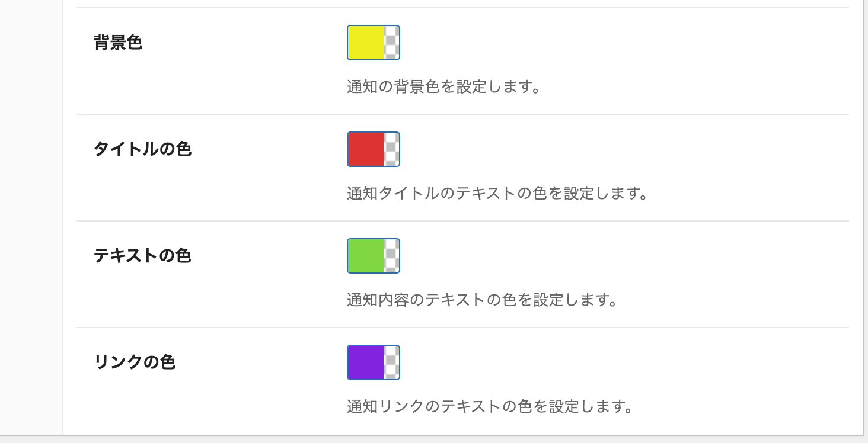Click the yellow 背景色 color swatch
The width and height of the screenshot is (868, 443).
click(x=366, y=43)
